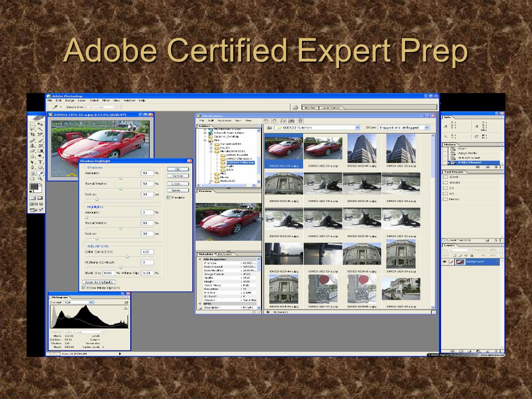The width and height of the screenshot is (532, 399).
Task: Select the Healing Brush tool
Action: (x=33, y=140)
